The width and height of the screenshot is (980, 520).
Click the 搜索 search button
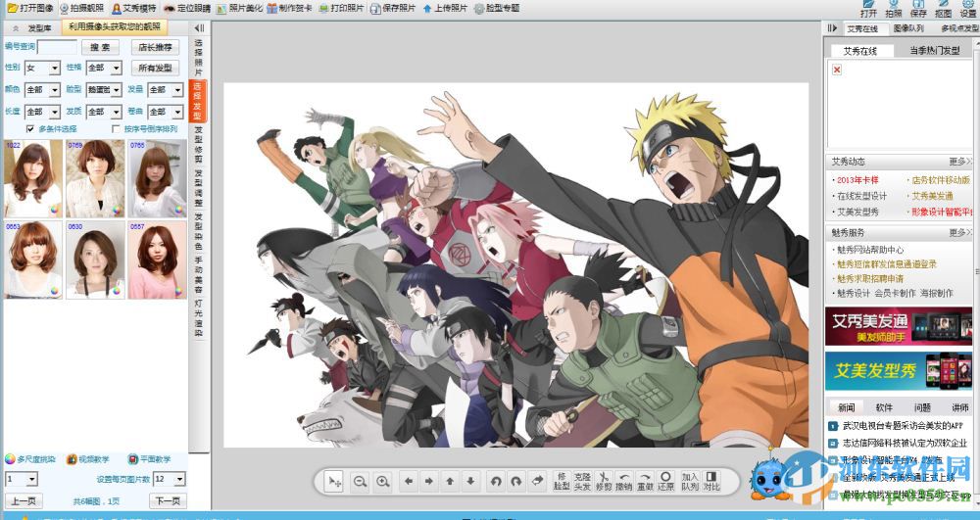coord(100,47)
